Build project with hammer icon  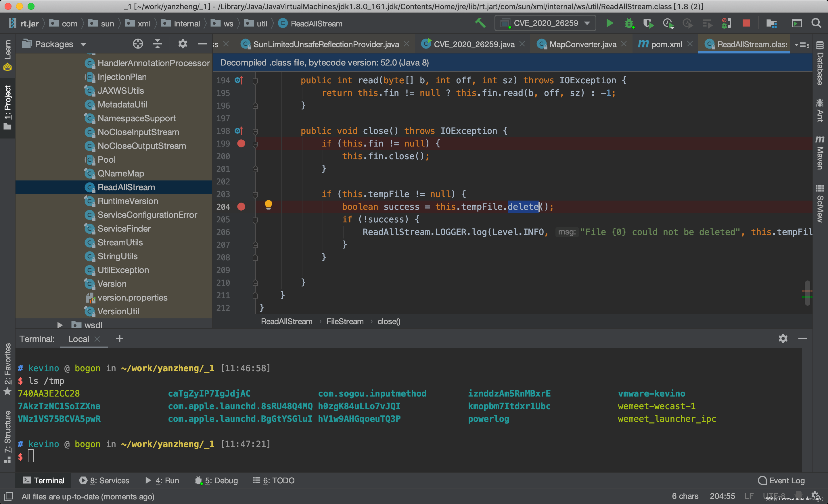(x=480, y=23)
